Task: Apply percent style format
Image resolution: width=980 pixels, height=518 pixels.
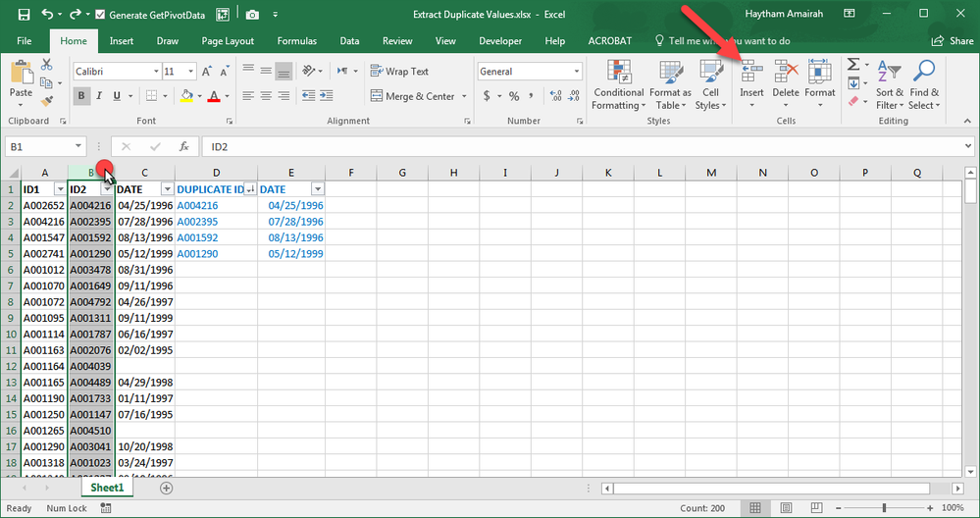Action: coord(514,96)
